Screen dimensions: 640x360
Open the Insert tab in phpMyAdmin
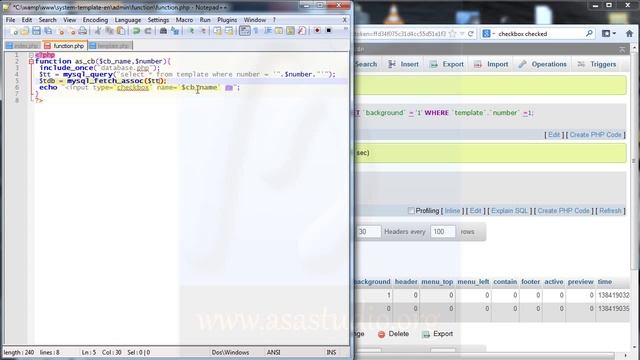point(404,64)
